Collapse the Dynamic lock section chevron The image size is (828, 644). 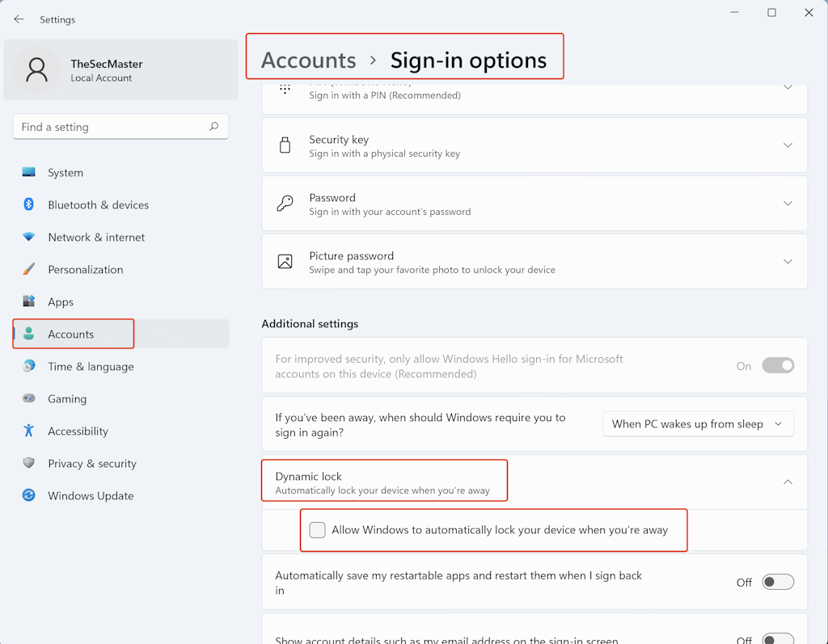(x=788, y=482)
